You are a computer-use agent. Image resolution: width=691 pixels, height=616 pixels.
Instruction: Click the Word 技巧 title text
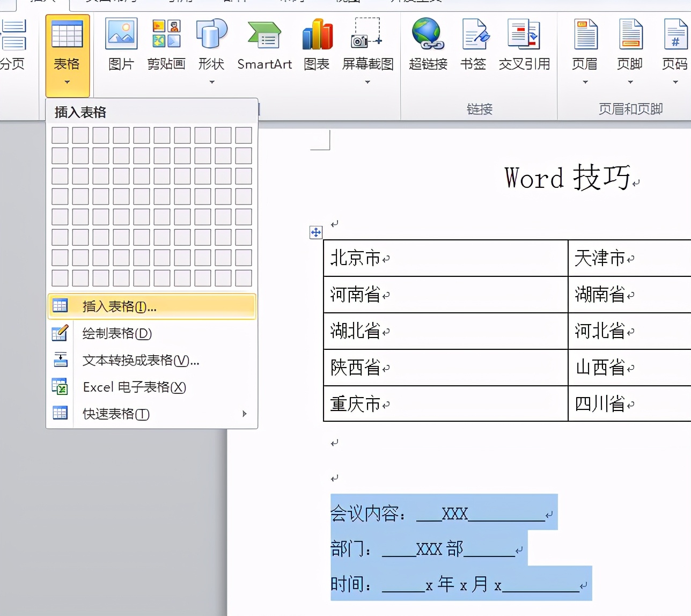click(x=568, y=178)
